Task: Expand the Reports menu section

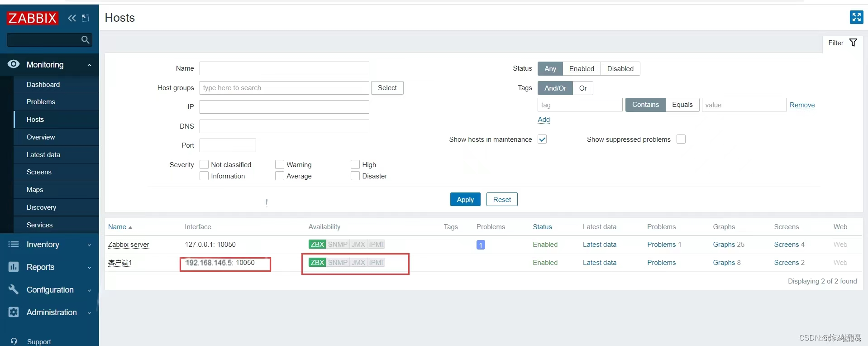Action: pos(89,268)
